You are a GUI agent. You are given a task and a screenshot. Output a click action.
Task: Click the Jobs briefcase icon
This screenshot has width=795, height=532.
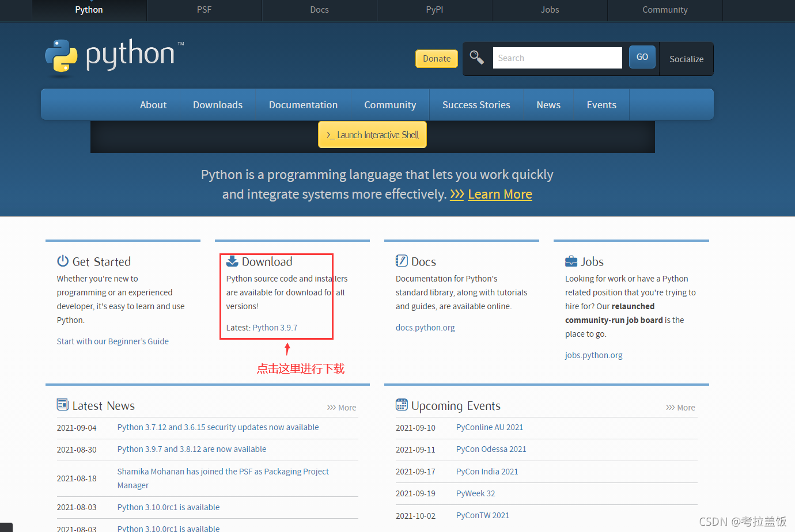click(x=571, y=261)
